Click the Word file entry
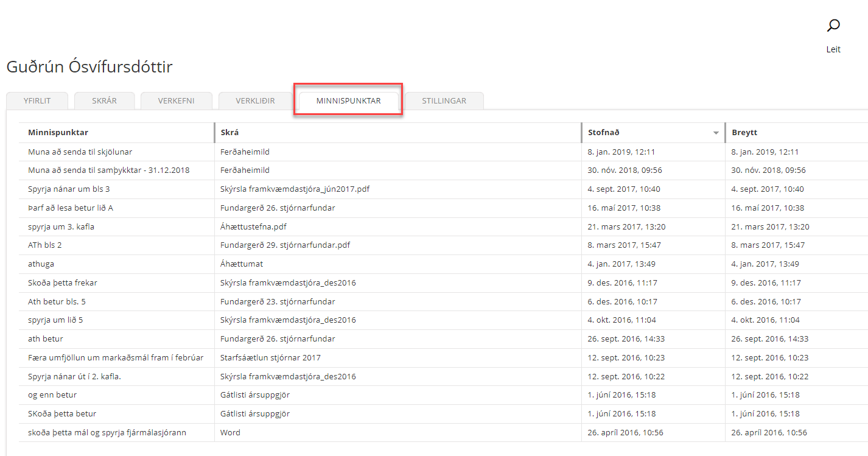 pos(230,433)
